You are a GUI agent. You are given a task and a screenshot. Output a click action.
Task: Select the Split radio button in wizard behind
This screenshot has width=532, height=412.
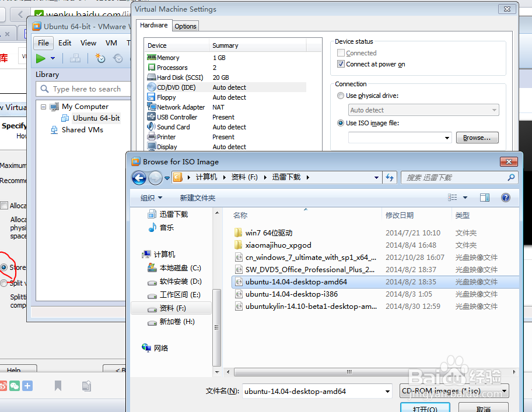pyautogui.click(x=3, y=283)
